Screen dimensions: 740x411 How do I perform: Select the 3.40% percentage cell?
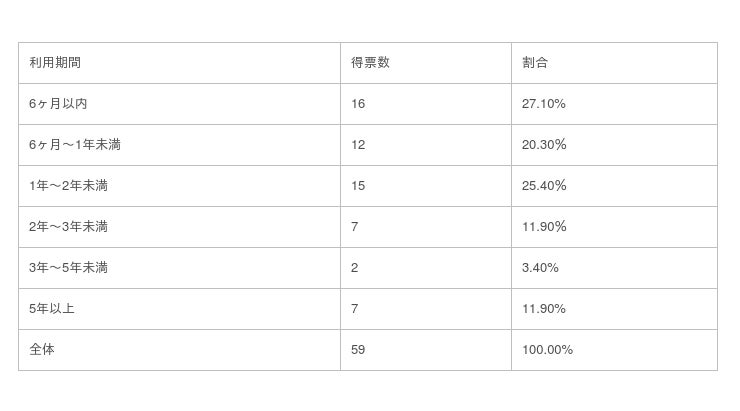540,268
